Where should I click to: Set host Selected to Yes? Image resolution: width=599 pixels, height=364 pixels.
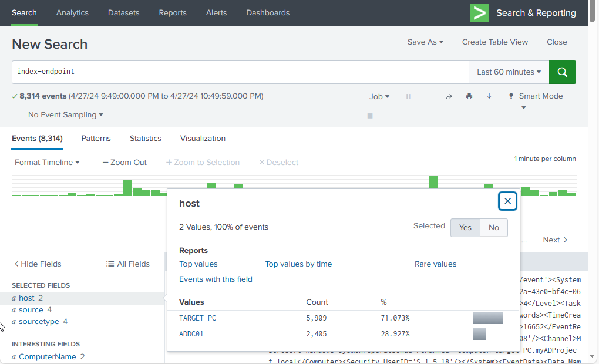click(465, 228)
